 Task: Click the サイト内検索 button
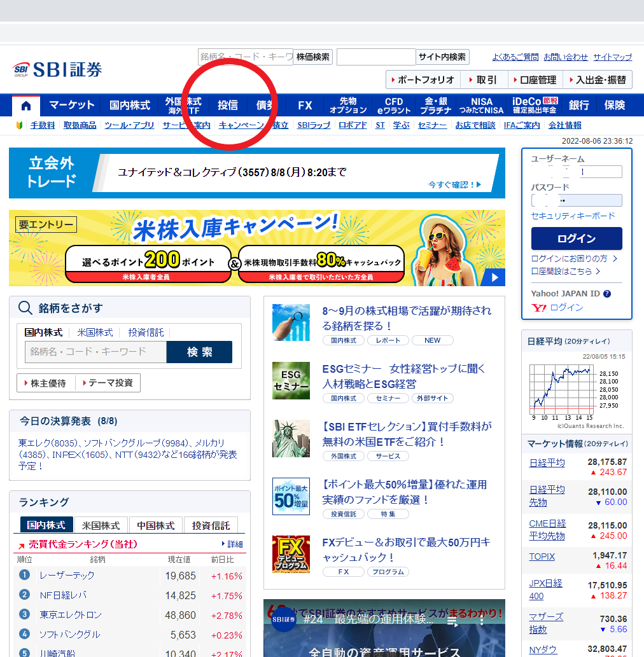[x=442, y=57]
